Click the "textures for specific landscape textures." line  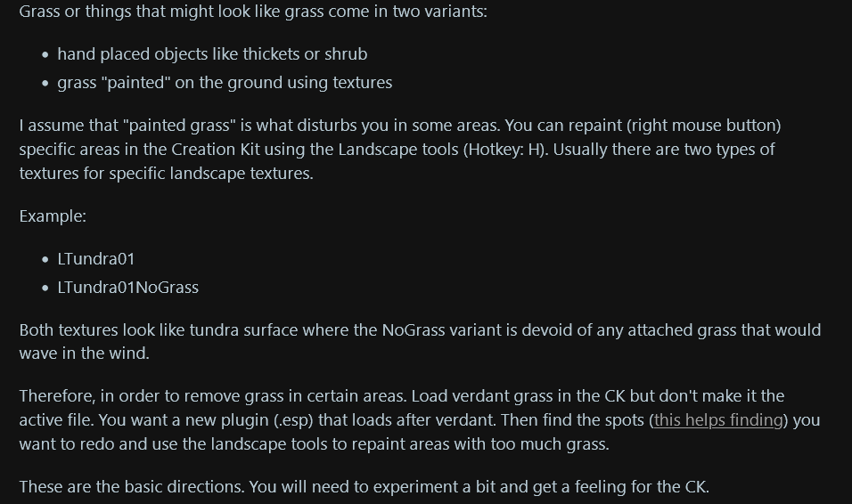(166, 173)
